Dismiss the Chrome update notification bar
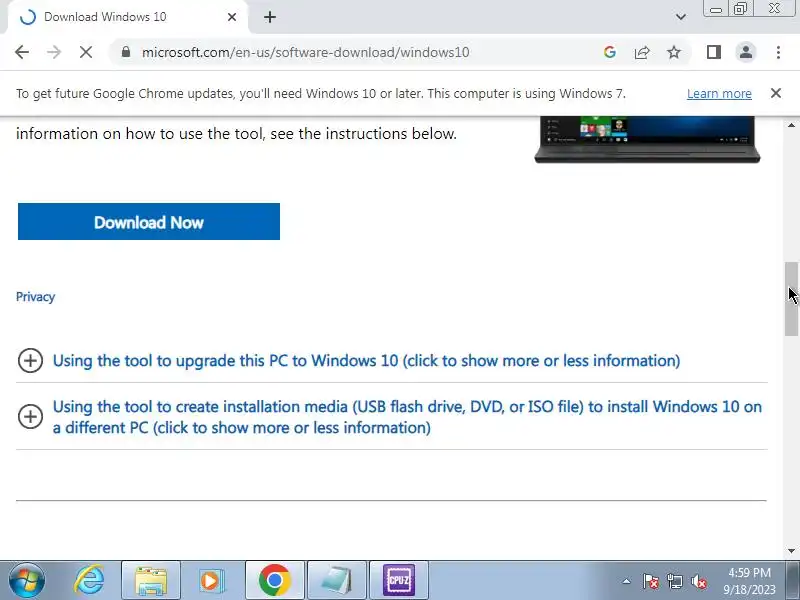800x600 pixels. pyautogui.click(x=776, y=93)
